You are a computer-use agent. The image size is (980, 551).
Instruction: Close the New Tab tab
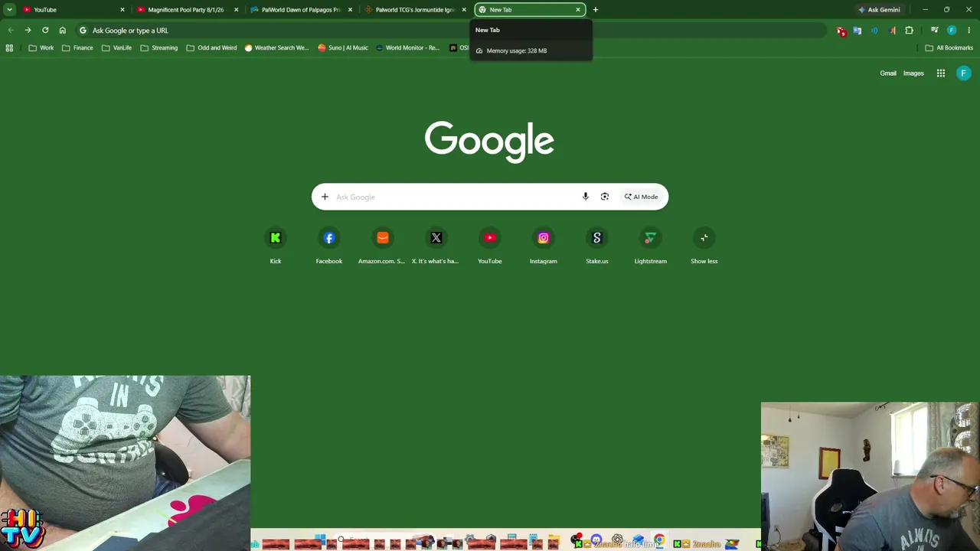(578, 10)
